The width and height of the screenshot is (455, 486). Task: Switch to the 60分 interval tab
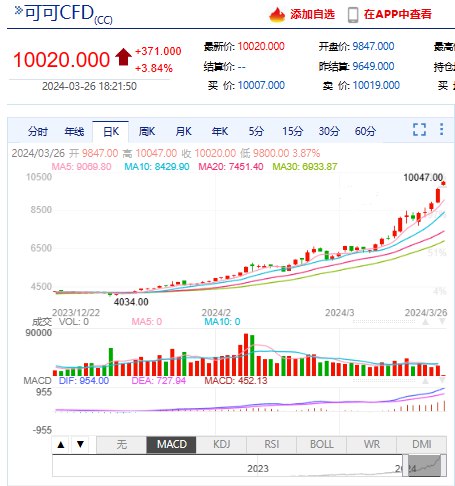(365, 131)
